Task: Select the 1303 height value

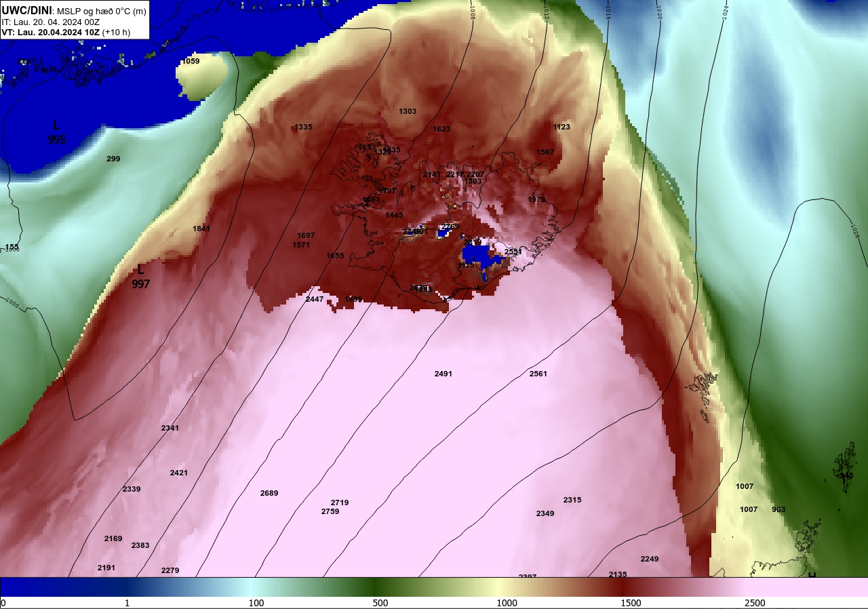Action: pyautogui.click(x=408, y=111)
